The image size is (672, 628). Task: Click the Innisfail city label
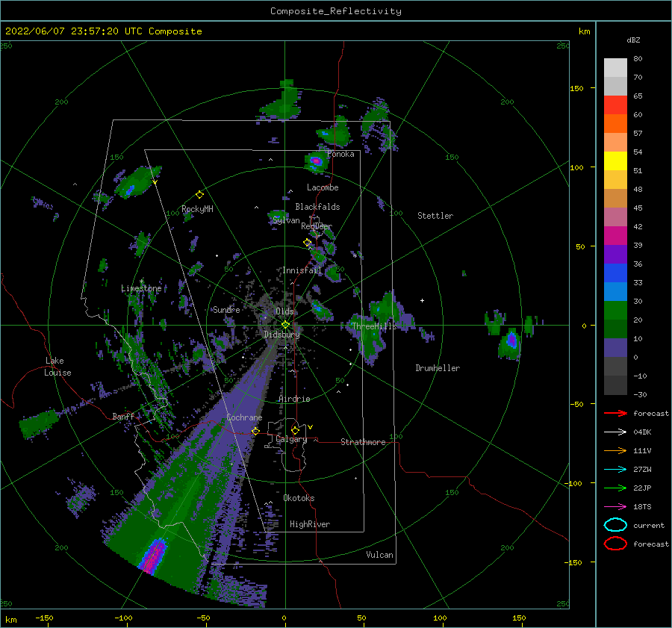coord(302,270)
